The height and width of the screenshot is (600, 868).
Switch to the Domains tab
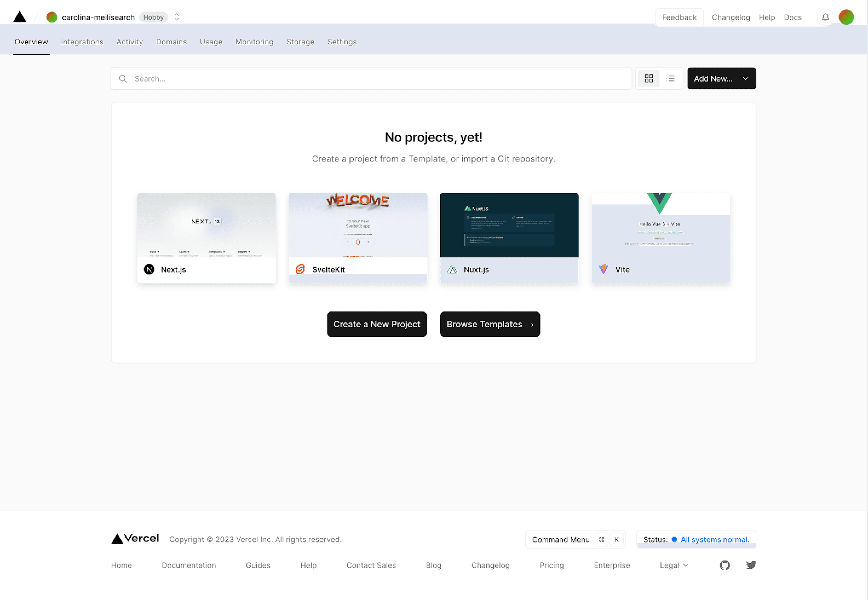[171, 42]
